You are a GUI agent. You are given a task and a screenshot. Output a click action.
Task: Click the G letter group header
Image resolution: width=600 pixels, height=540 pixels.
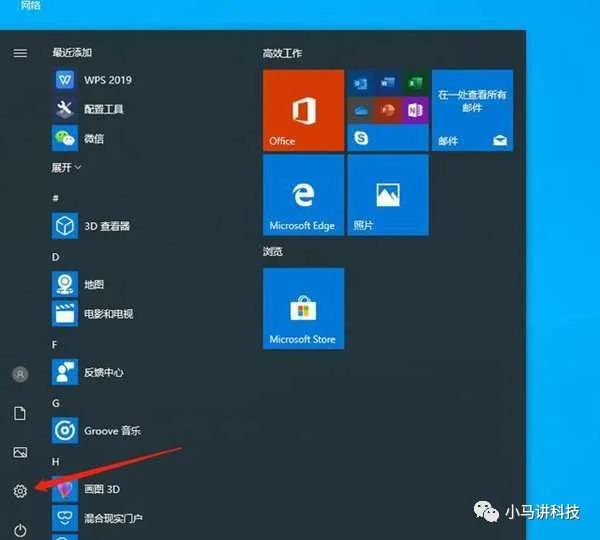(56, 403)
